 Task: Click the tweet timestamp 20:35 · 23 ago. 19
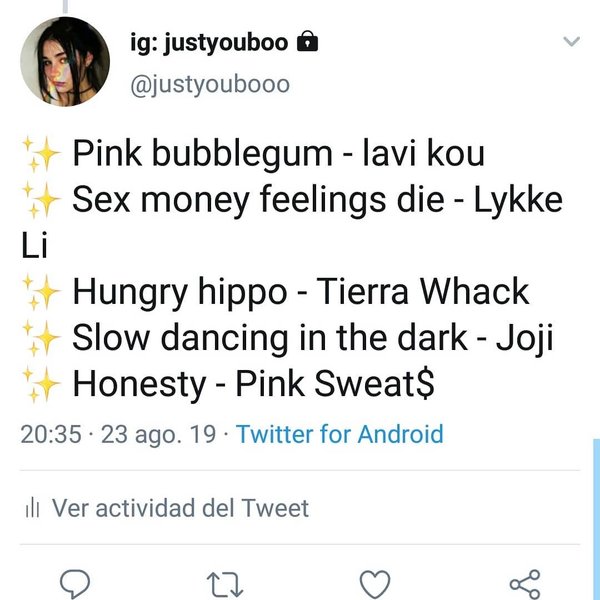pos(119,435)
